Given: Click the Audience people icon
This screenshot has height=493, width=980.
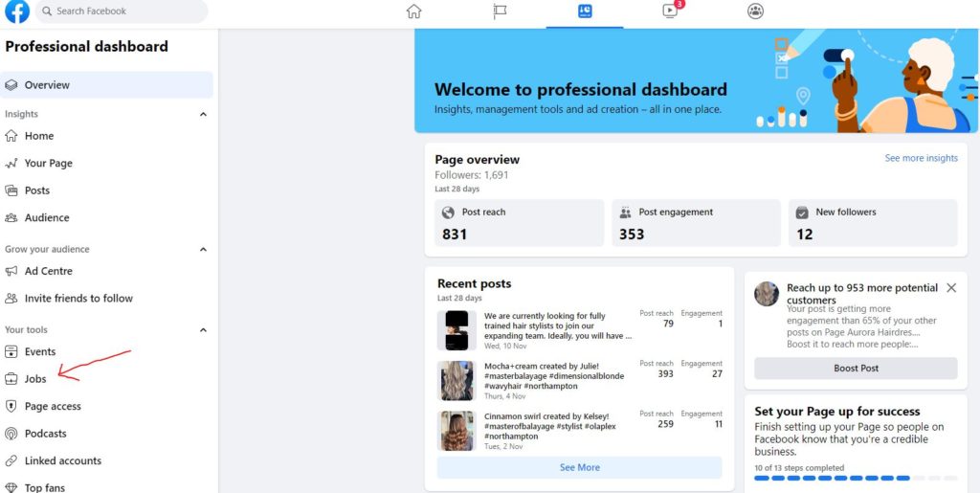Looking at the screenshot, I should point(11,217).
